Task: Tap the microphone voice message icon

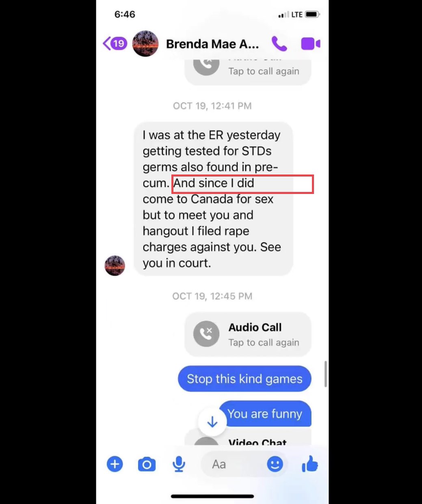Action: click(x=179, y=464)
